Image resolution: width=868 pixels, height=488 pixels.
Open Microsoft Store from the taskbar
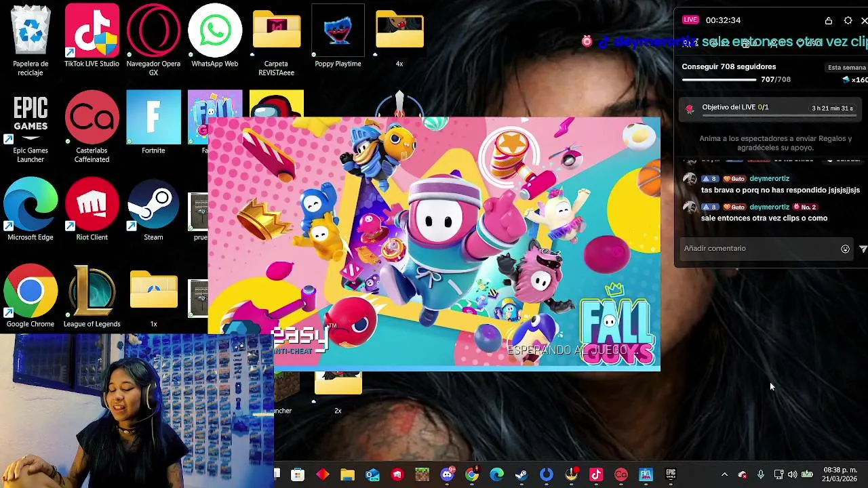[298, 474]
